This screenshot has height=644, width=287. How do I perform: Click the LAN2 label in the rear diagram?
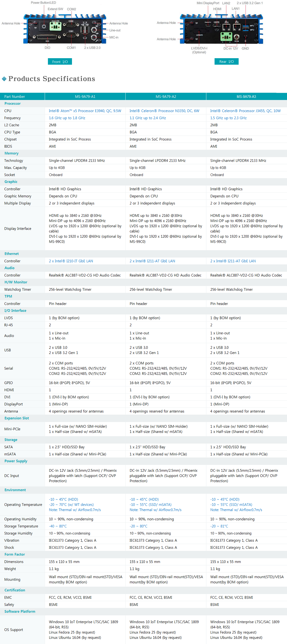(x=226, y=3)
